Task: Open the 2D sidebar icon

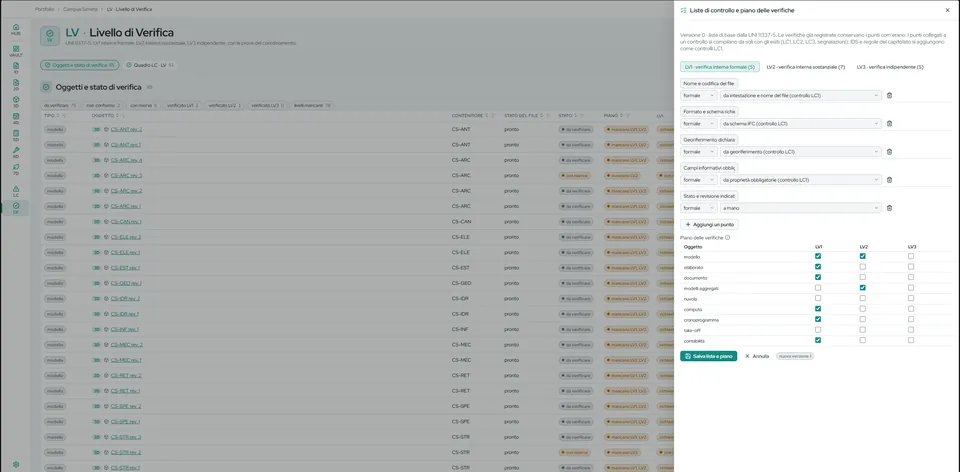Action: click(x=16, y=84)
